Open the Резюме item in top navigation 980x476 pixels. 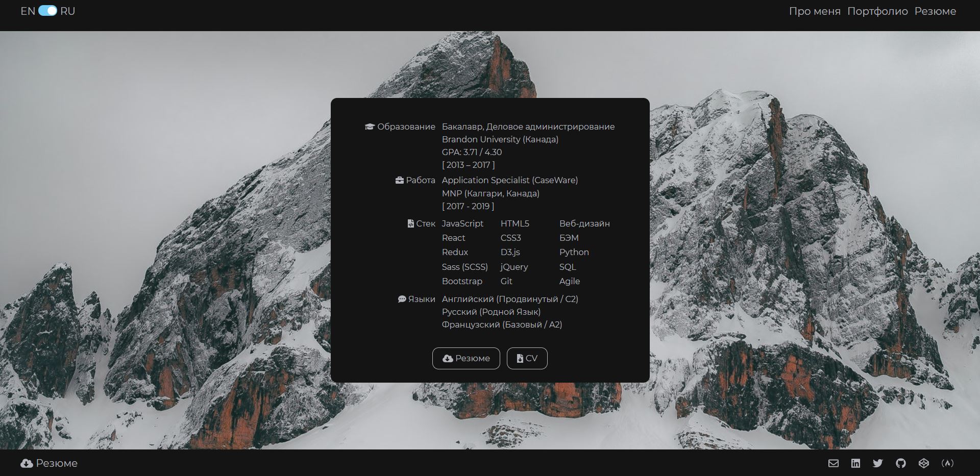[935, 11]
